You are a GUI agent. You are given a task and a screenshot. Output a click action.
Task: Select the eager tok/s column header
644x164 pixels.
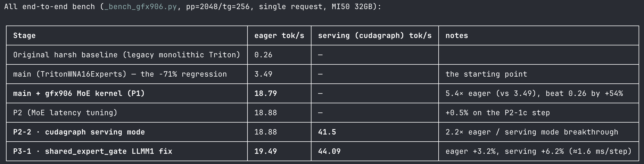[x=279, y=36]
